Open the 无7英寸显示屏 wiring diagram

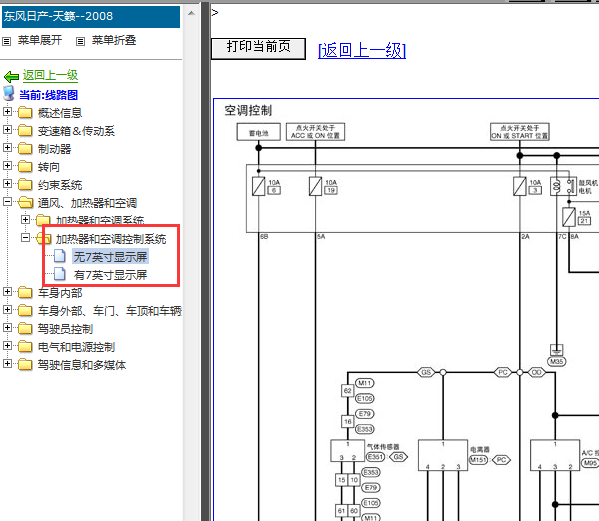point(110,257)
